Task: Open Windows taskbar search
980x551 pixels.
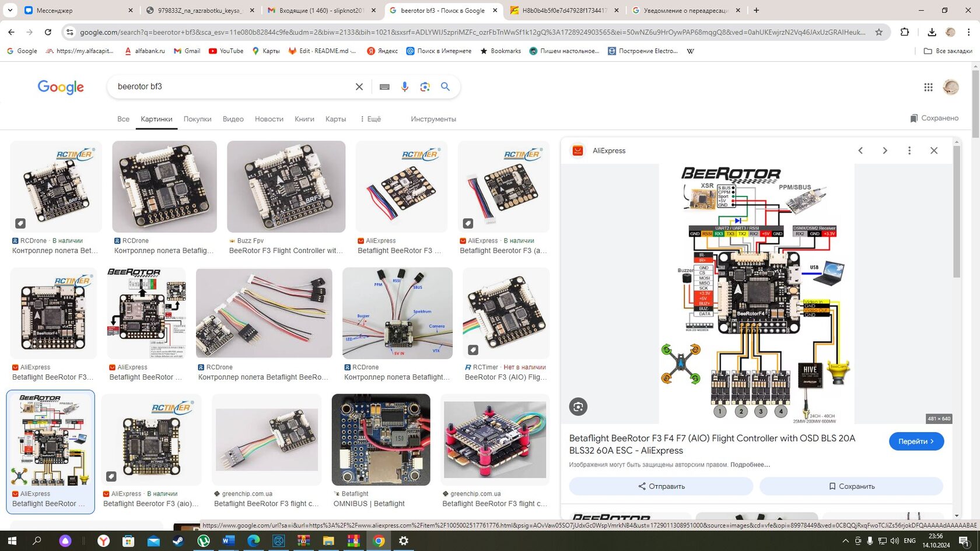Action: pos(37,541)
